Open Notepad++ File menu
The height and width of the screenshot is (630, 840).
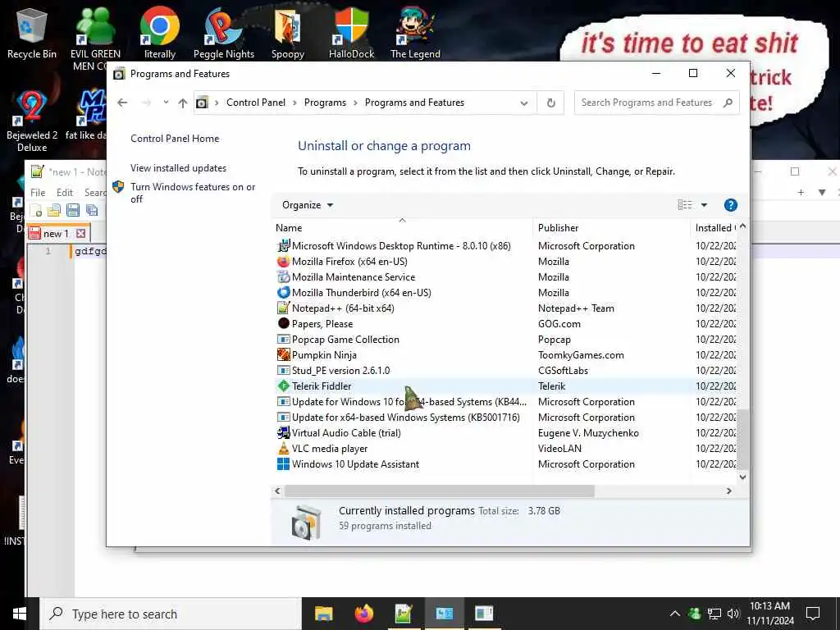[38, 192]
